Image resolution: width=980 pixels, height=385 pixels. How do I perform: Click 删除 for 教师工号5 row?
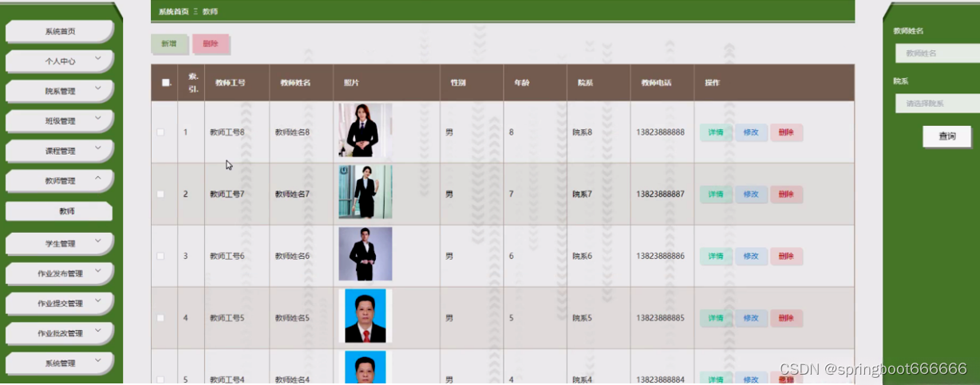(x=786, y=318)
